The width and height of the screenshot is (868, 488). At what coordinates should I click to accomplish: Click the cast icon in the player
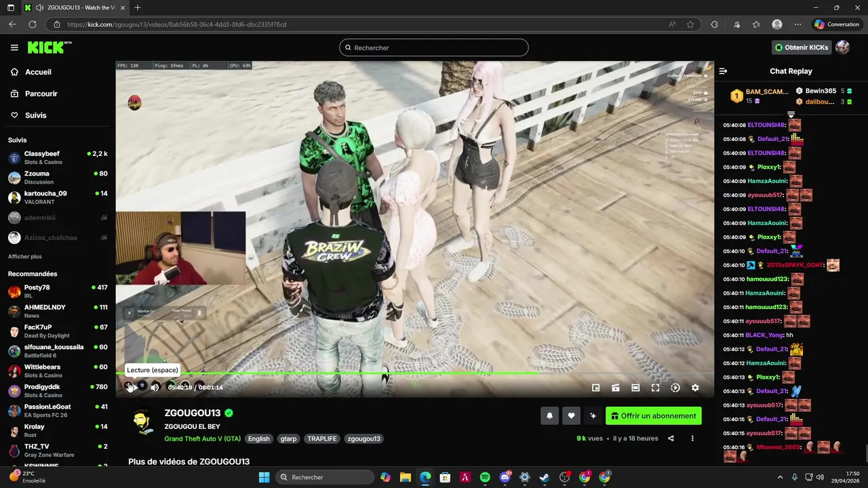pos(616,388)
